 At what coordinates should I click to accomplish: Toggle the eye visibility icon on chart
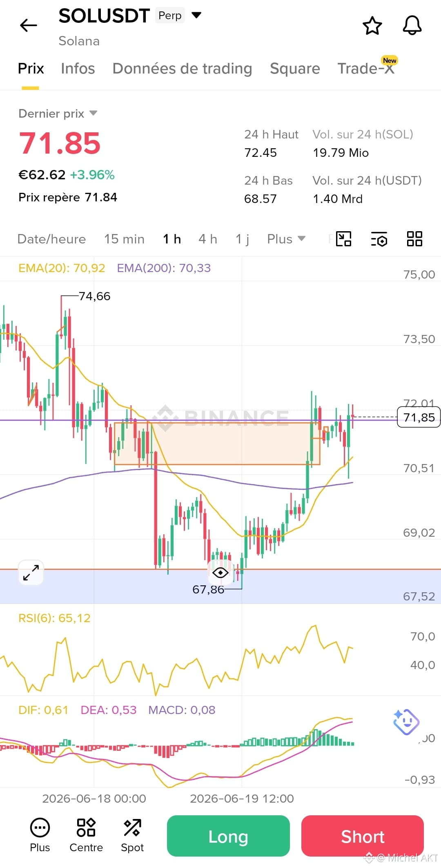[220, 573]
